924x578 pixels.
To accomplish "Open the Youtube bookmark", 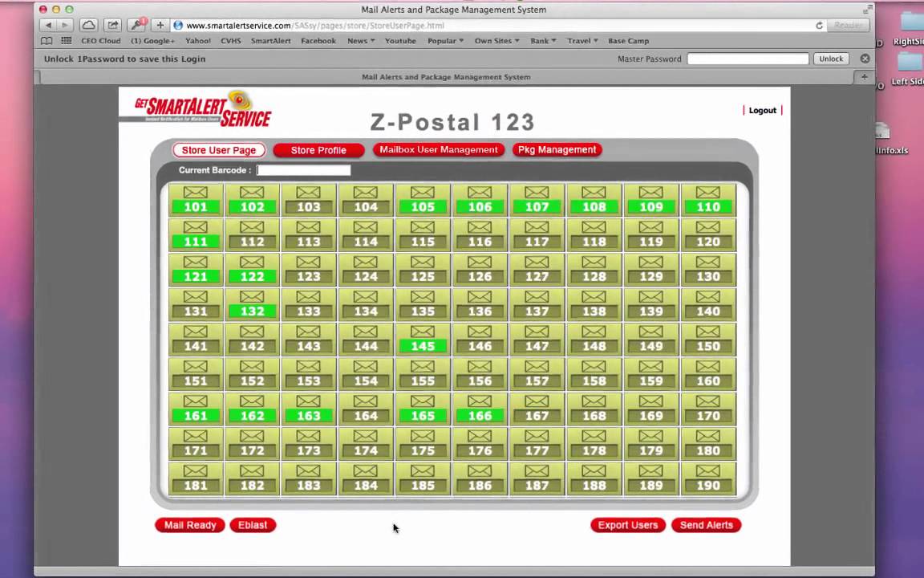I will [x=400, y=41].
